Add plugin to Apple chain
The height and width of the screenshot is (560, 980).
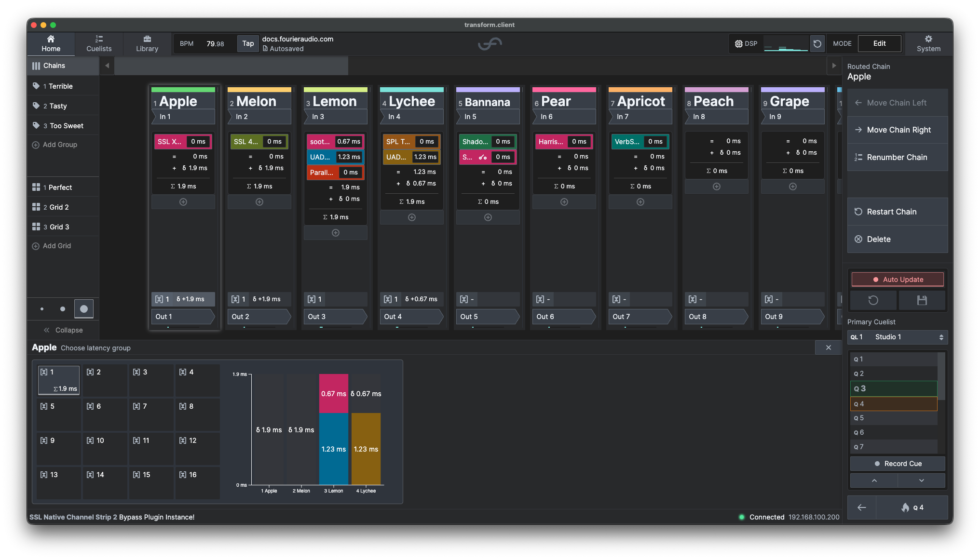tap(183, 202)
